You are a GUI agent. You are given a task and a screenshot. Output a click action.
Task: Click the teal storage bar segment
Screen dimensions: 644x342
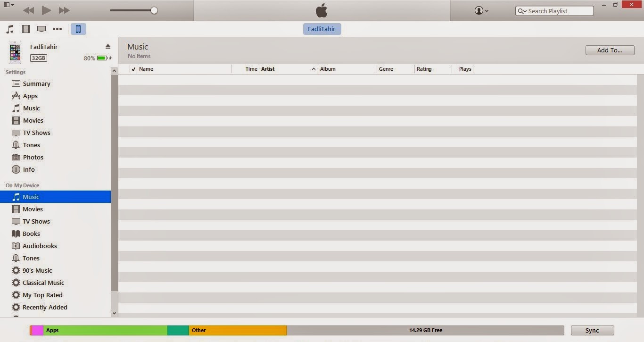point(178,330)
